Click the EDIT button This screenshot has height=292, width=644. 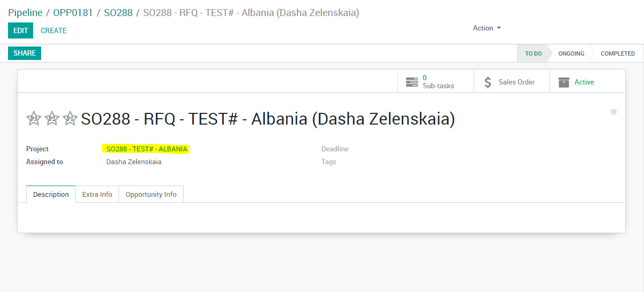pos(20,30)
